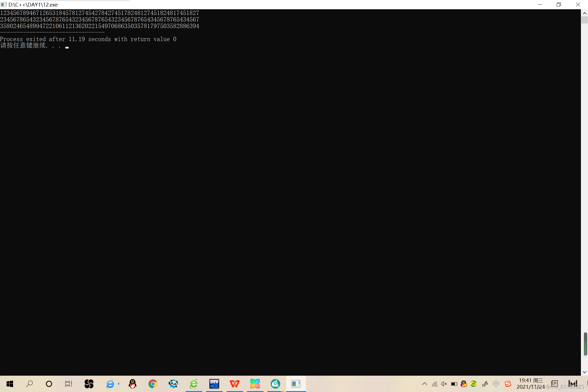Open Cortana circle on taskbar

(x=49, y=384)
